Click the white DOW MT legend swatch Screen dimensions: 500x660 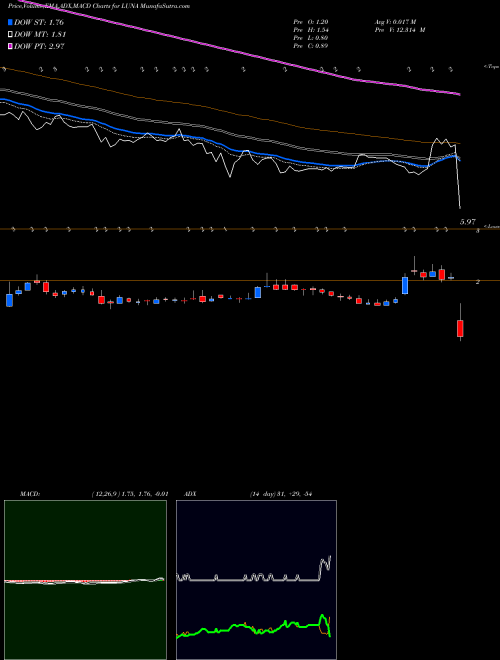pos(11,34)
